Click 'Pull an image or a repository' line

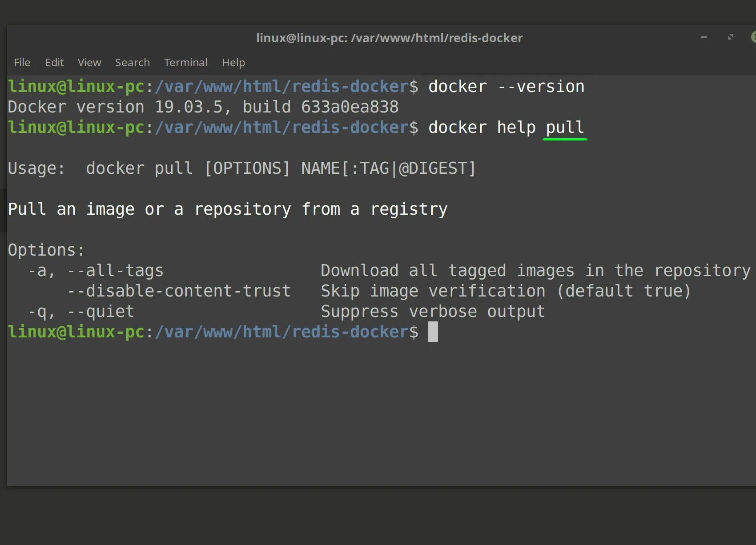pos(228,209)
